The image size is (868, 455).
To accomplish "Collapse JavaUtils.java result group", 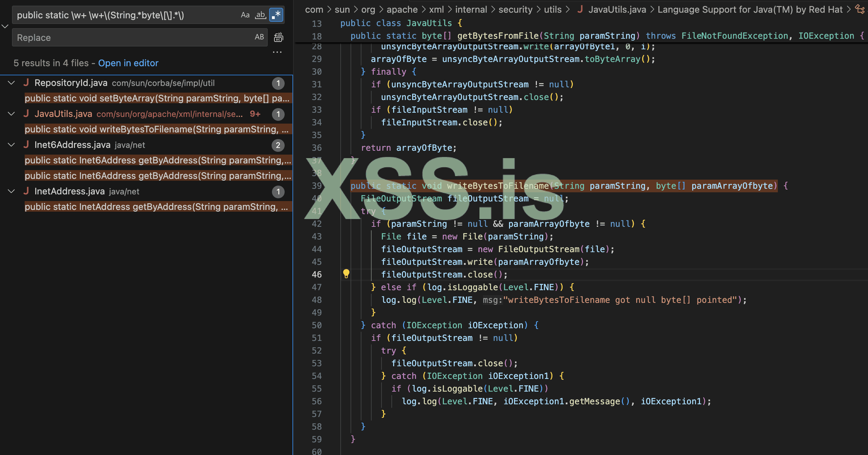I will [x=11, y=114].
